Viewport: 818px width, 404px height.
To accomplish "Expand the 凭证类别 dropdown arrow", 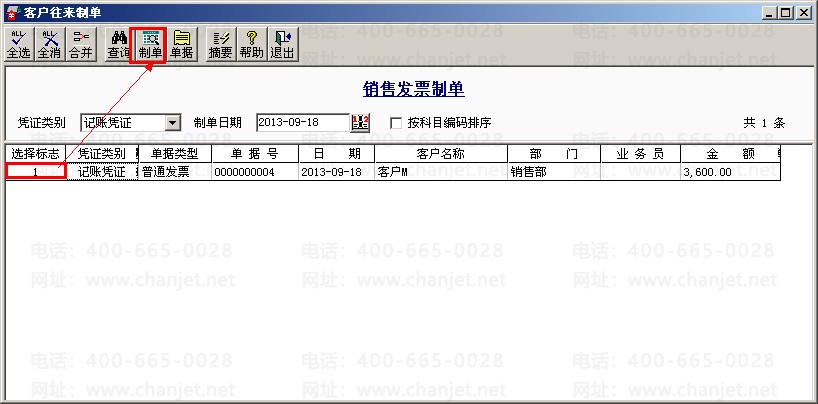I will point(173,123).
